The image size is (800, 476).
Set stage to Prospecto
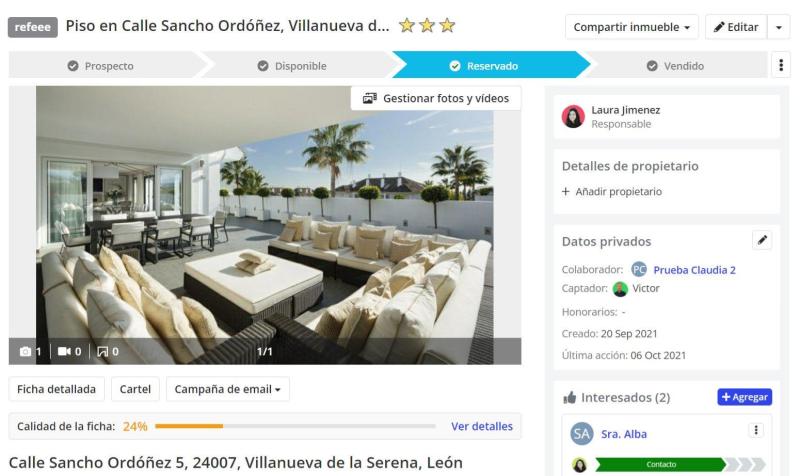(101, 66)
